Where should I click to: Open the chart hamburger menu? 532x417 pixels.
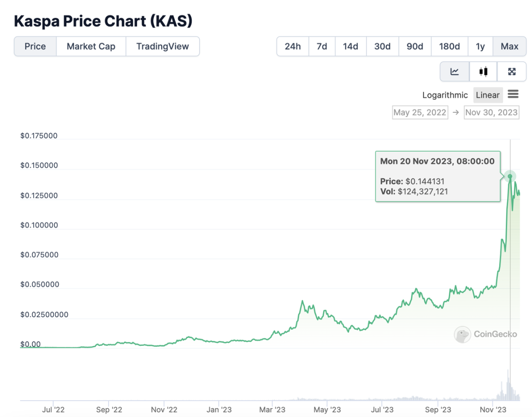[x=513, y=94]
